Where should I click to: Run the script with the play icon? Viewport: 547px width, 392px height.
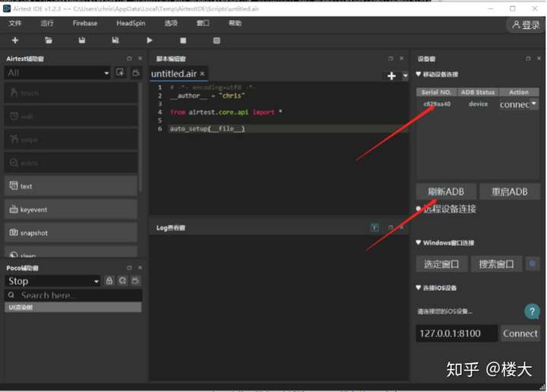[x=150, y=40]
